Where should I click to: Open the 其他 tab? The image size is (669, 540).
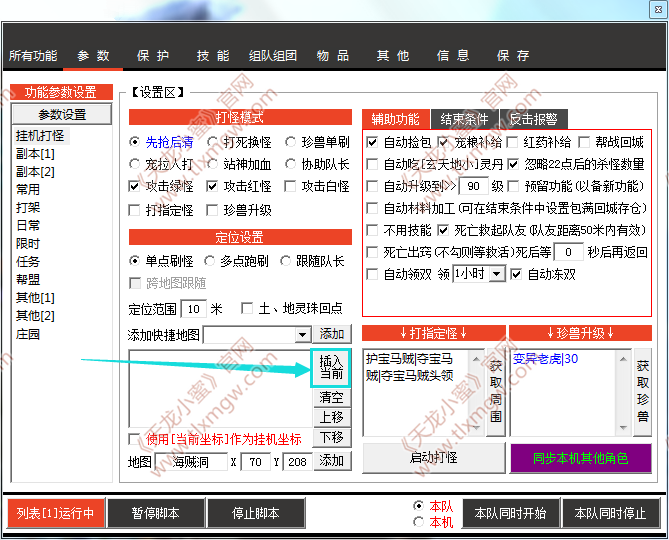393,55
